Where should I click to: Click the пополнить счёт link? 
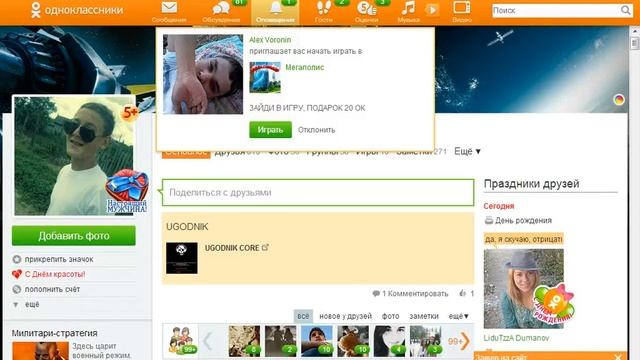tap(52, 289)
